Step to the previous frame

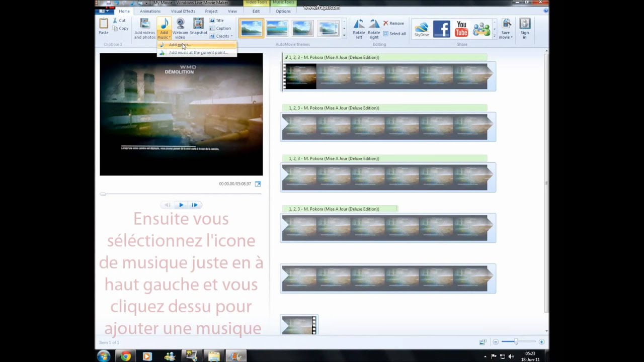(168, 205)
